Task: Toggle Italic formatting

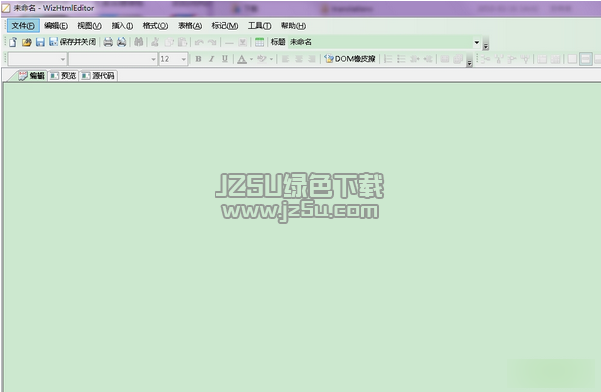Action: coord(212,59)
